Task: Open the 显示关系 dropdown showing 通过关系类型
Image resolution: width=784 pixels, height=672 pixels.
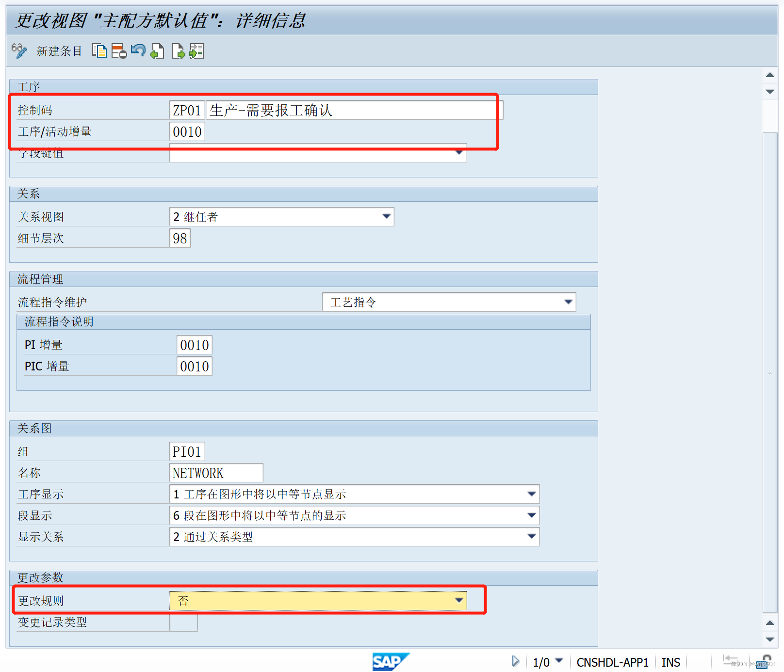Action: [530, 537]
